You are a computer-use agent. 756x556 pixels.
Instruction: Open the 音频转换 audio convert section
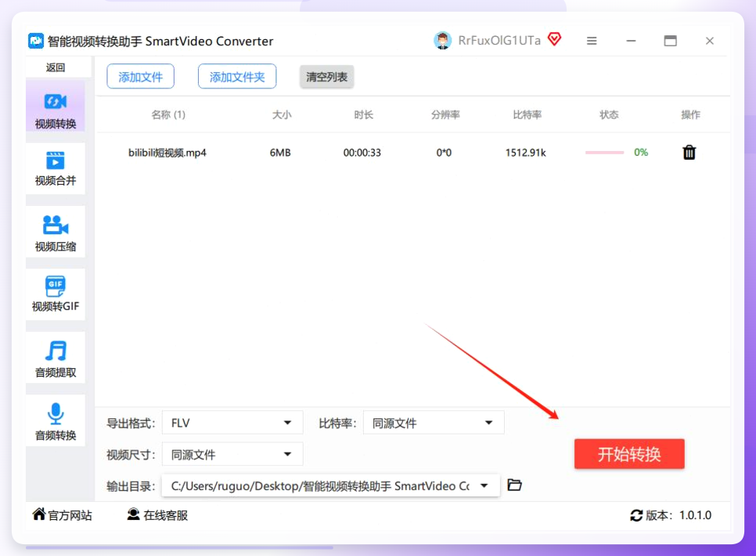[x=56, y=421]
